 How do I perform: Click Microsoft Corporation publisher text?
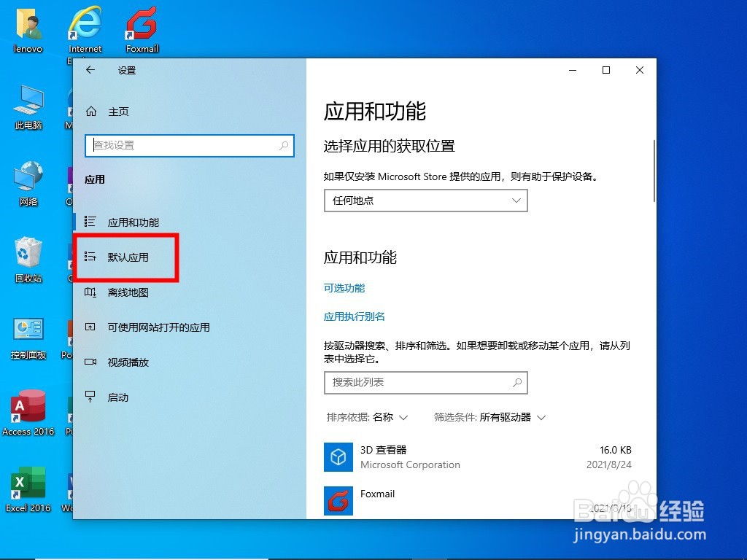pyautogui.click(x=410, y=464)
